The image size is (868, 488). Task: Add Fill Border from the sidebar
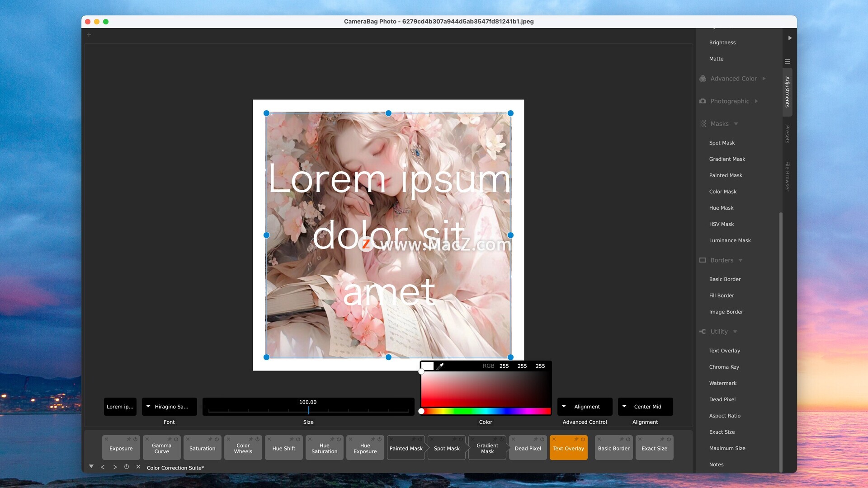721,296
